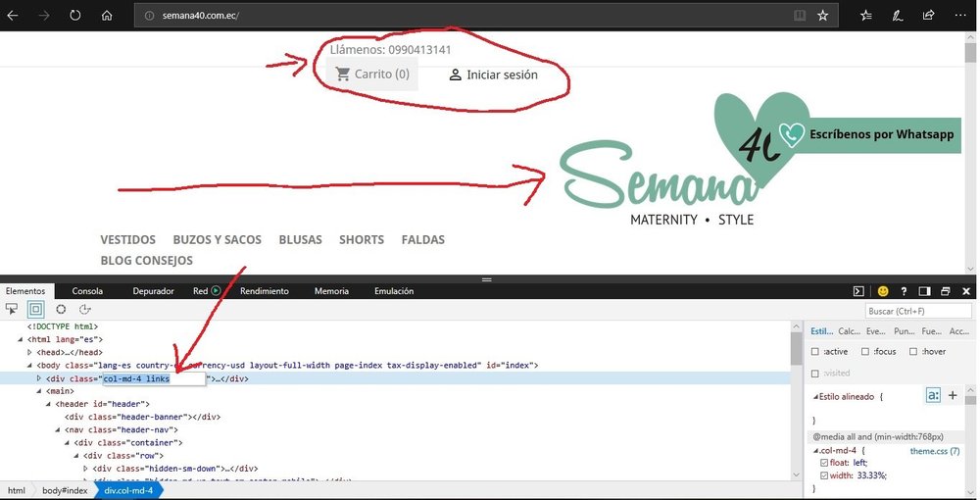Open the VESTIDOS category
This screenshot has width=980, height=500.
tap(128, 240)
